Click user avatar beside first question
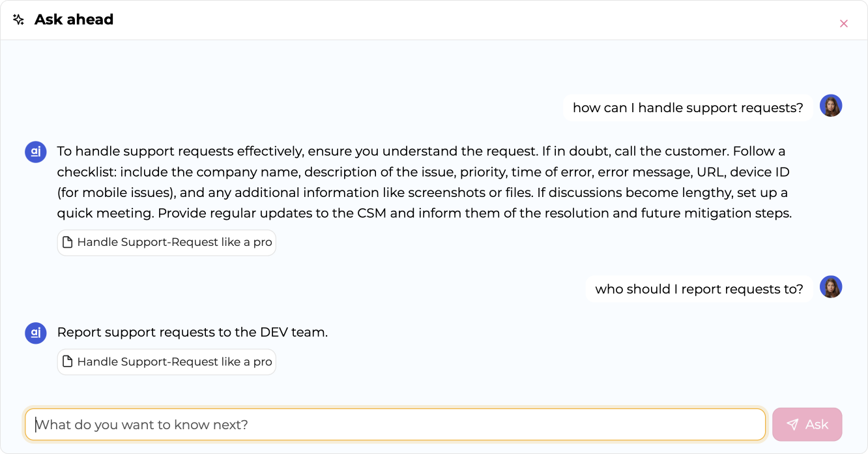The height and width of the screenshot is (454, 868). coord(831,106)
